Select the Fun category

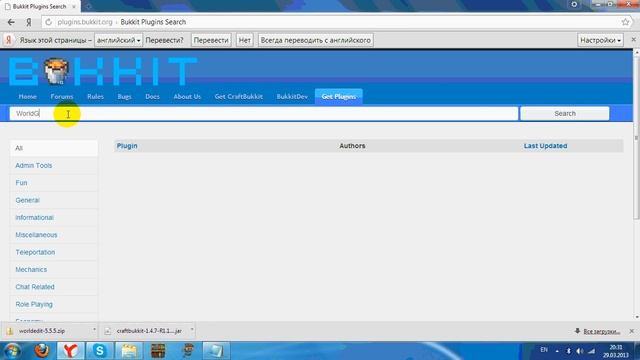pyautogui.click(x=54, y=183)
